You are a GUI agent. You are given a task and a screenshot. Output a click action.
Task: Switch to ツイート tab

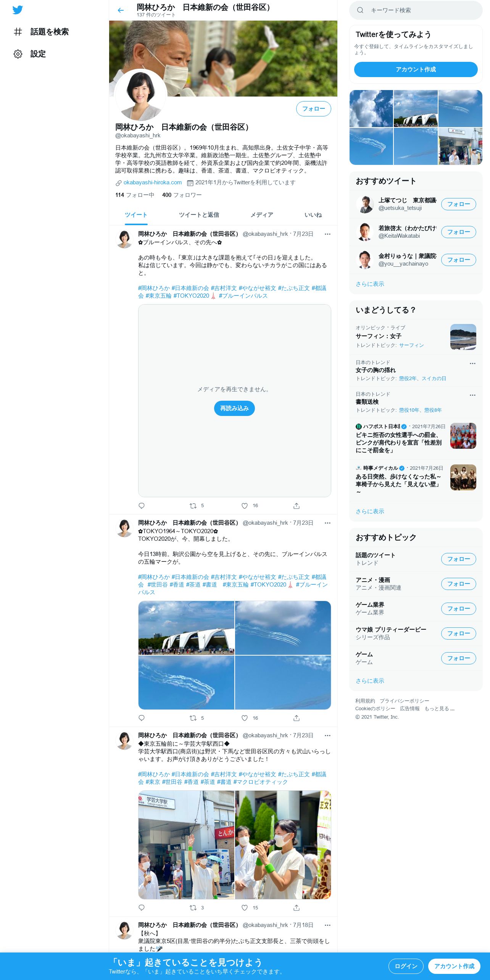[x=136, y=215]
